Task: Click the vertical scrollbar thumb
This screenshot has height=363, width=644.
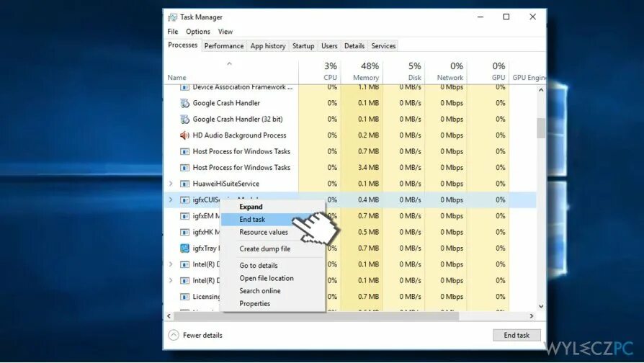Action: 541,128
